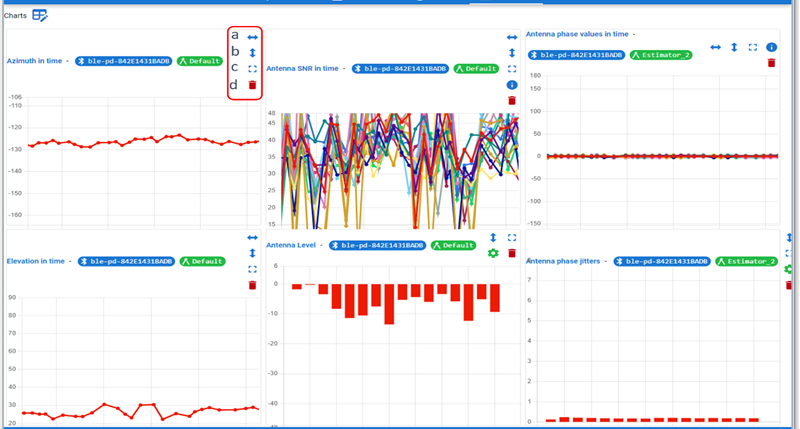The image size is (800, 429).
Task: Delete the Azimuth in time chart
Action: (253, 85)
